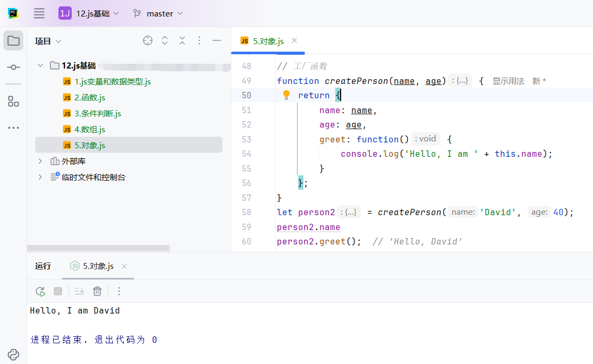Image resolution: width=593 pixels, height=364 pixels.
Task: Open the main hamburger menu
Action: pos(39,14)
